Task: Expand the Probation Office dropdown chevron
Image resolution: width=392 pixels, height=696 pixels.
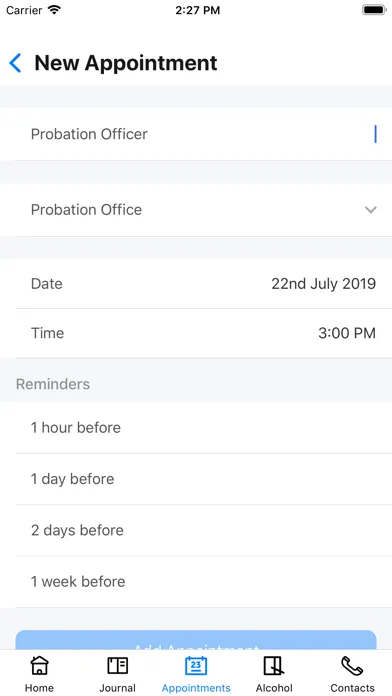Action: tap(371, 210)
